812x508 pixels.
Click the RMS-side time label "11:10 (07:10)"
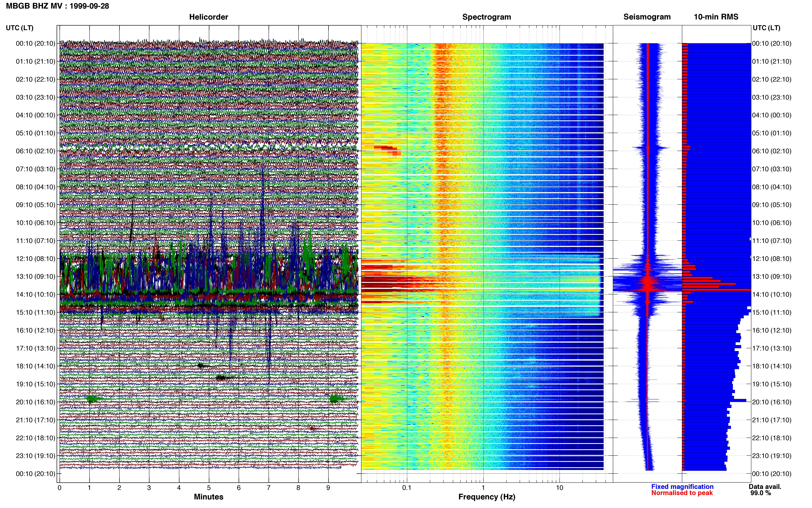(x=772, y=241)
